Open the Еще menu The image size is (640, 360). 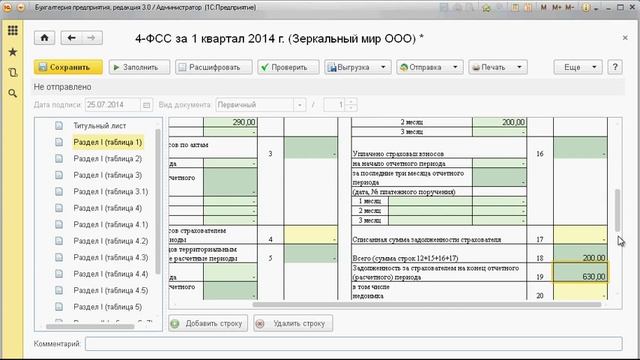[578, 67]
